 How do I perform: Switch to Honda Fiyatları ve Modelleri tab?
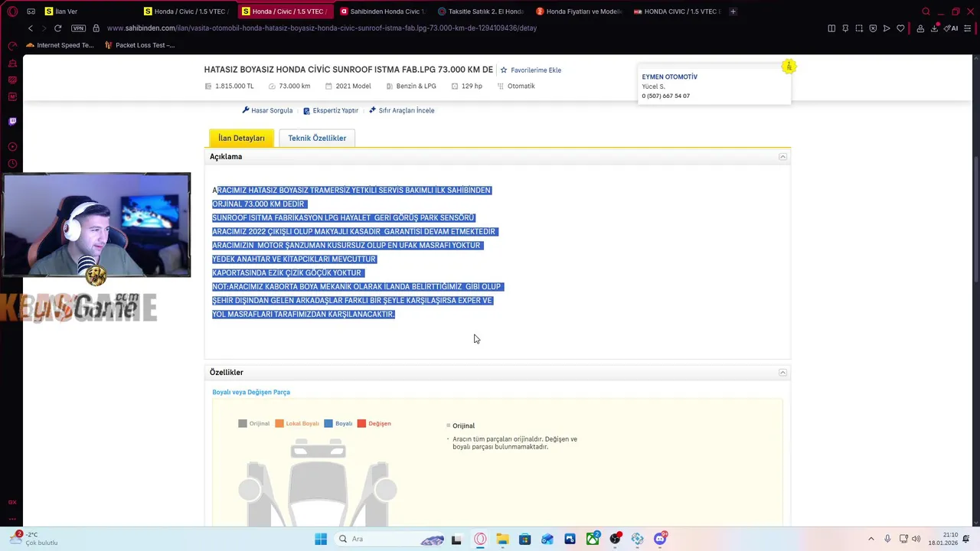point(579,11)
